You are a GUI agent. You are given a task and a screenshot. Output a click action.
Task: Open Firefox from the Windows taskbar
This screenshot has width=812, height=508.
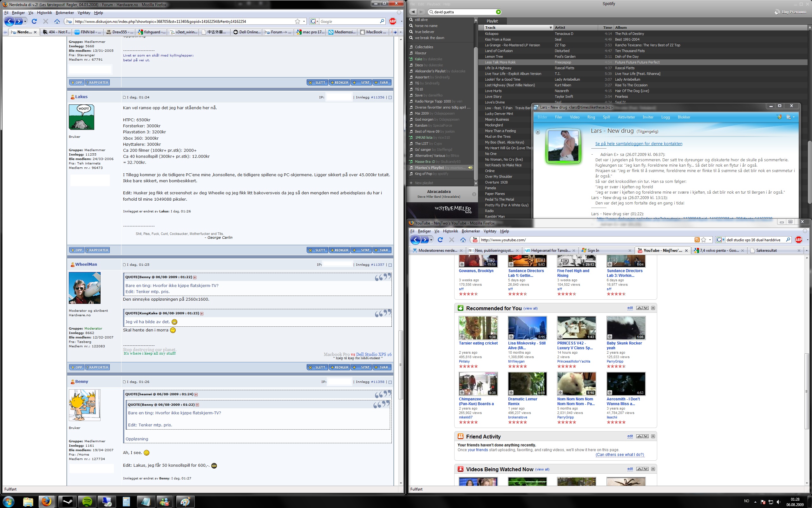47,502
